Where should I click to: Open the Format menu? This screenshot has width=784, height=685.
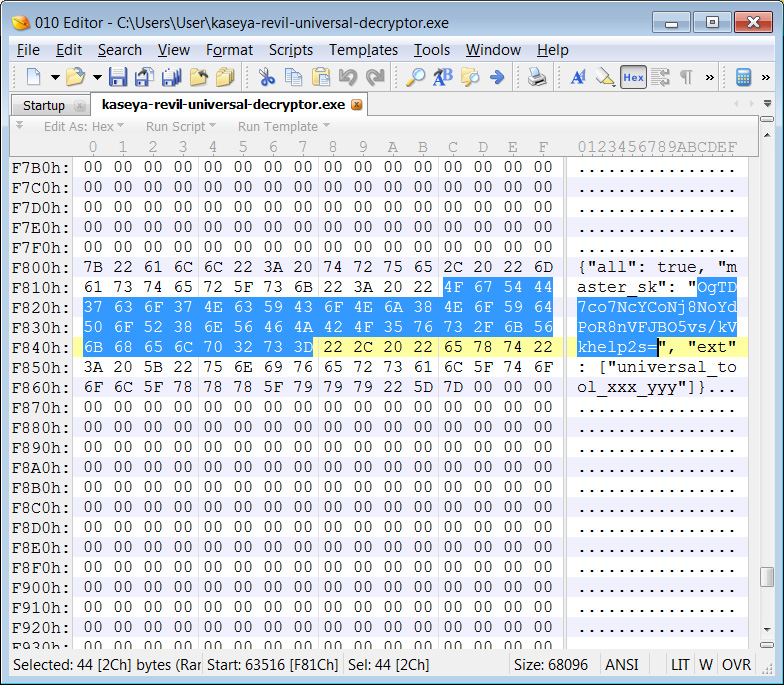click(x=229, y=50)
